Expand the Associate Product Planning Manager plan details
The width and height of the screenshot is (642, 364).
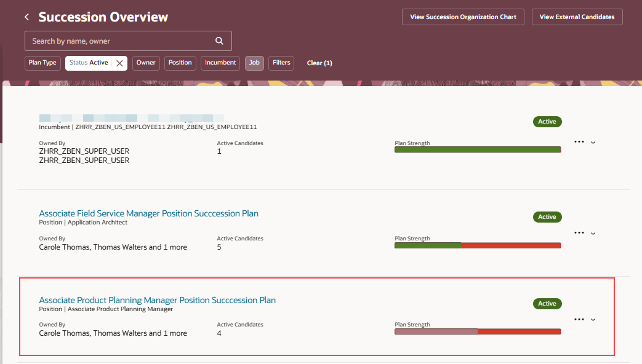[x=593, y=320]
